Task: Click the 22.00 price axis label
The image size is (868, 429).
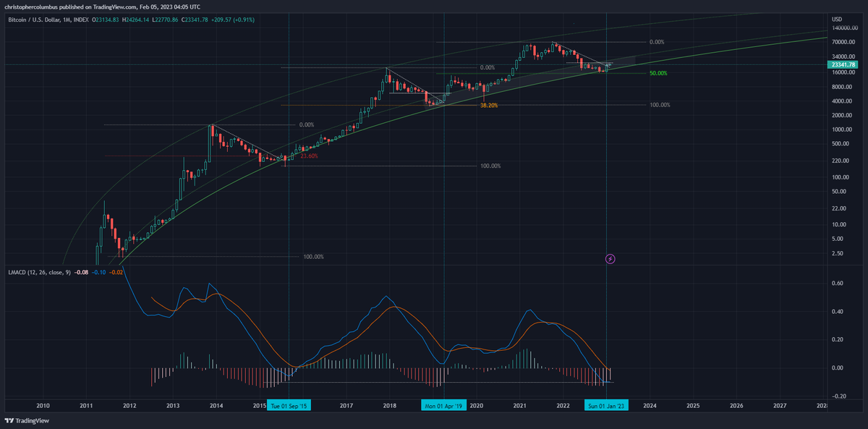Action: point(838,208)
